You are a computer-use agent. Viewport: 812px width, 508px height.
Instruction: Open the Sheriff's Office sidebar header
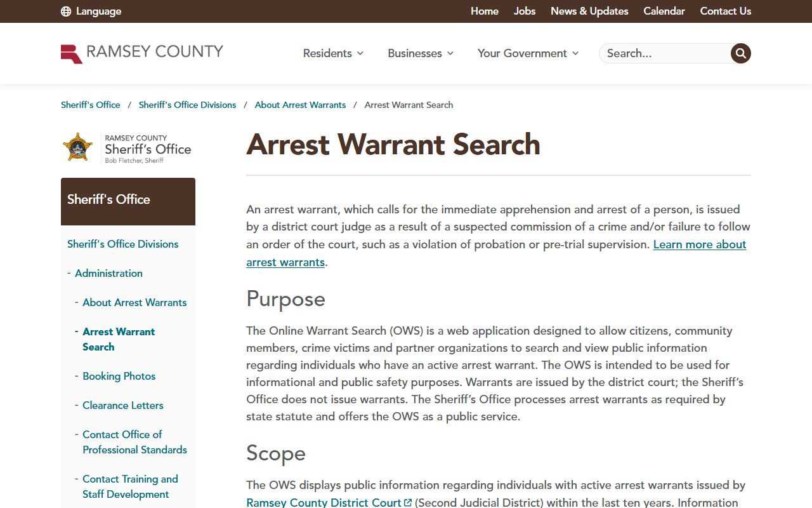[x=128, y=201]
